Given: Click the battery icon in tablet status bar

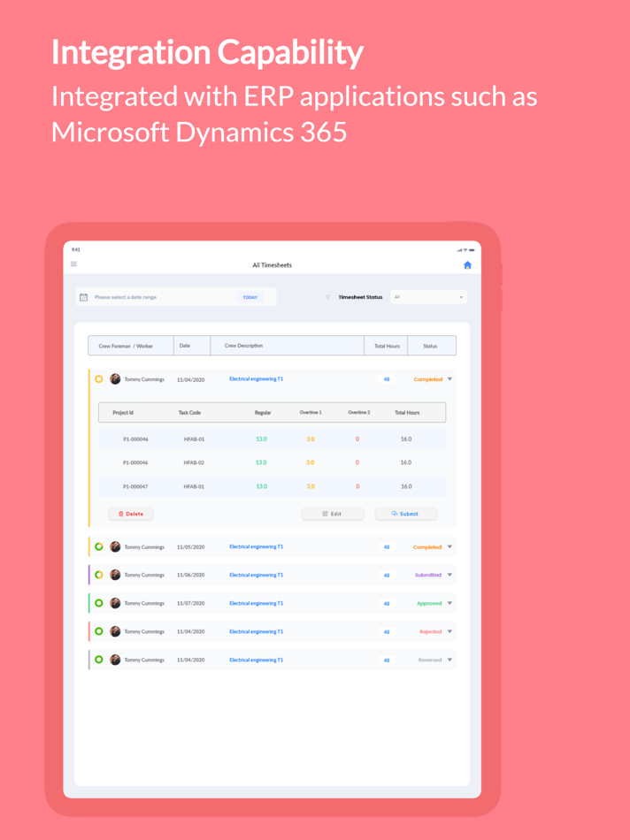Looking at the screenshot, I should pos(472,250).
